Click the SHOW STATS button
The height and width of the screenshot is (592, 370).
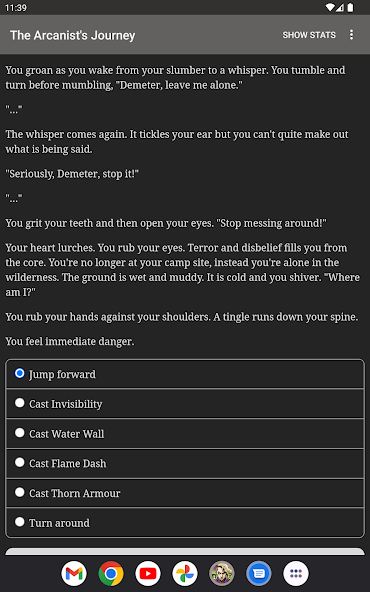tap(309, 35)
